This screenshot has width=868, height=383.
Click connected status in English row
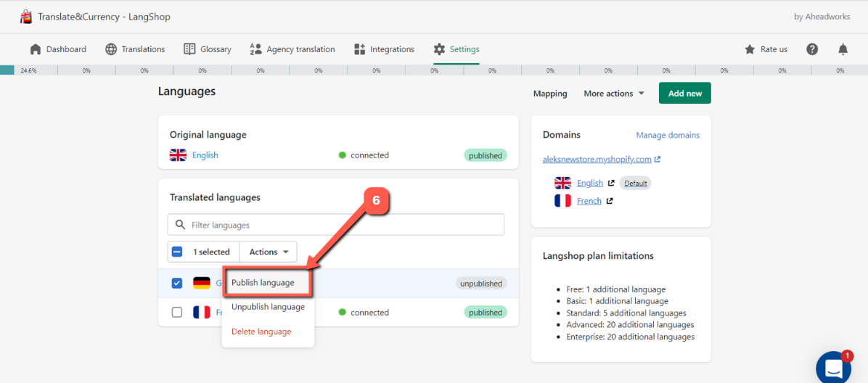[x=364, y=155]
